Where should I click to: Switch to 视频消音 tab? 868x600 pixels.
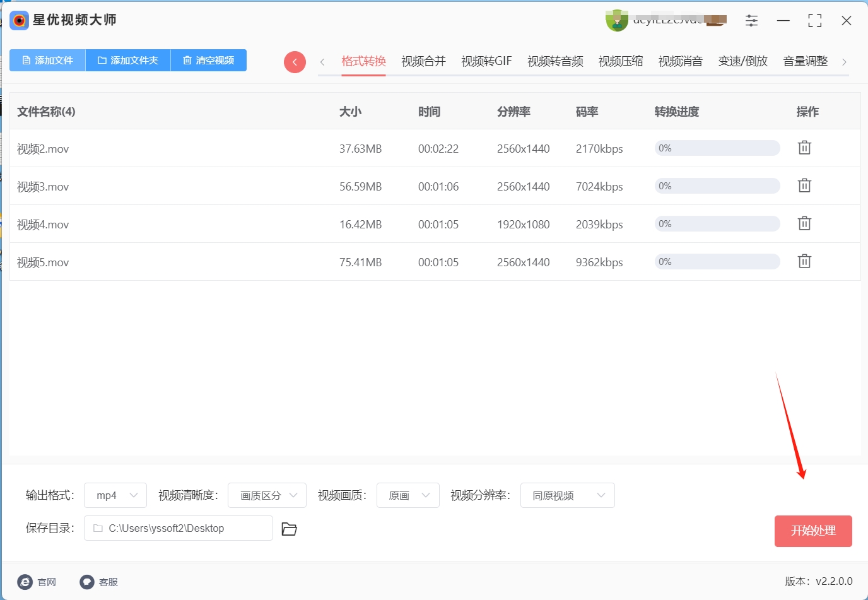pyautogui.click(x=681, y=61)
